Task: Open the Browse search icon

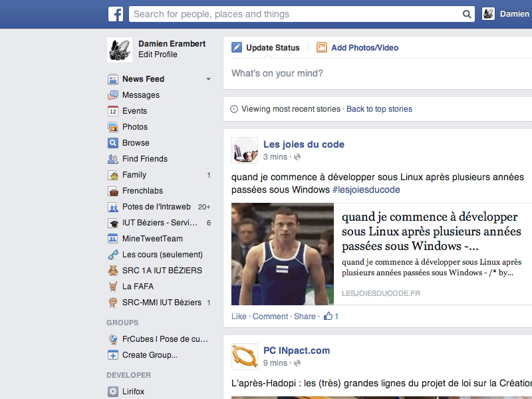Action: [114, 142]
